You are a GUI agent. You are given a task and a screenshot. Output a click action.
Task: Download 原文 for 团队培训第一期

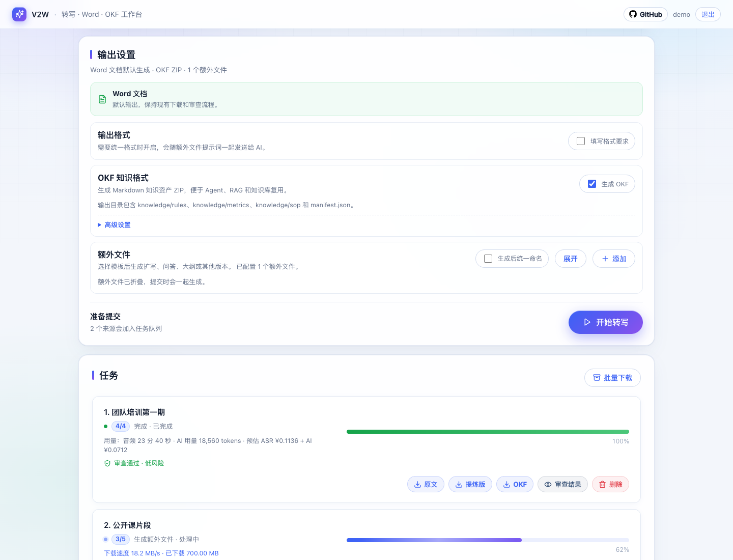point(426,485)
